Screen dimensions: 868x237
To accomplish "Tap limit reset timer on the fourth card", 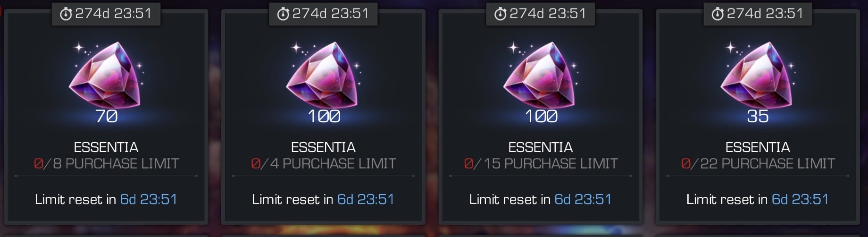I will pos(800,199).
